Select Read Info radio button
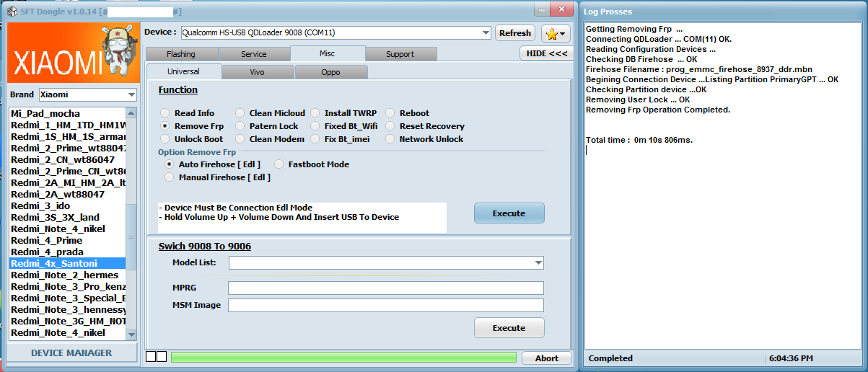This screenshot has width=868, height=372. (165, 113)
